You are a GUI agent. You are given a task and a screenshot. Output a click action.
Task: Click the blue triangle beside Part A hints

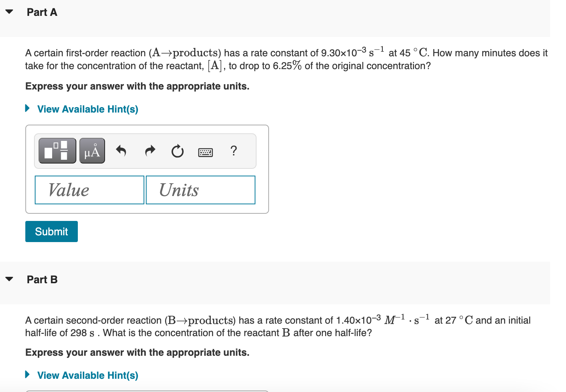[27, 108]
